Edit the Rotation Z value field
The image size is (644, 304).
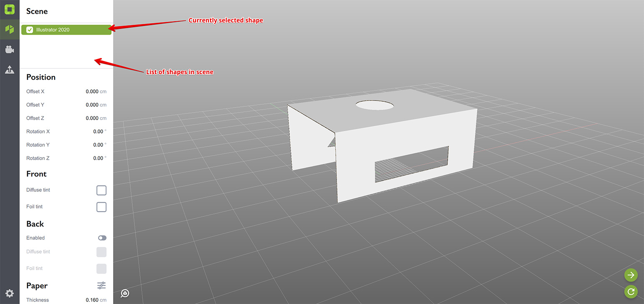click(x=98, y=158)
